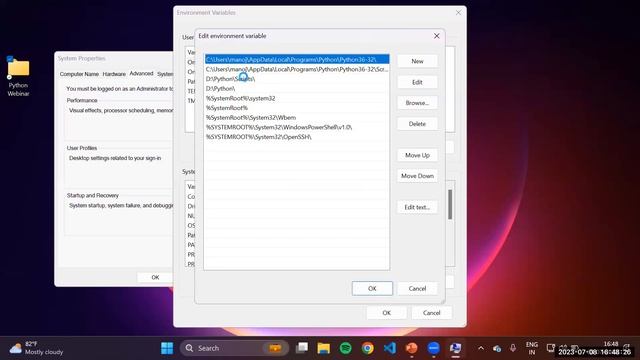Image resolution: width=640 pixels, height=360 pixels.
Task: Click New in Edit environment variable
Action: (417, 61)
